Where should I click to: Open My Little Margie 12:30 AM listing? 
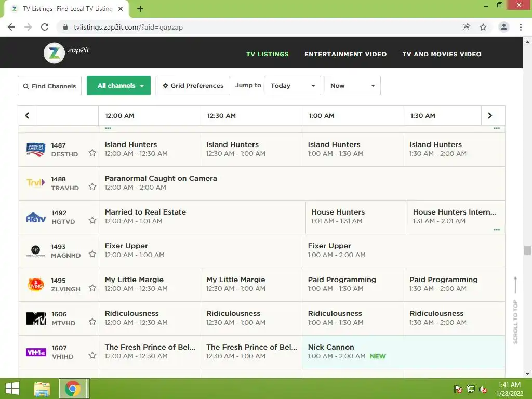[251, 284]
